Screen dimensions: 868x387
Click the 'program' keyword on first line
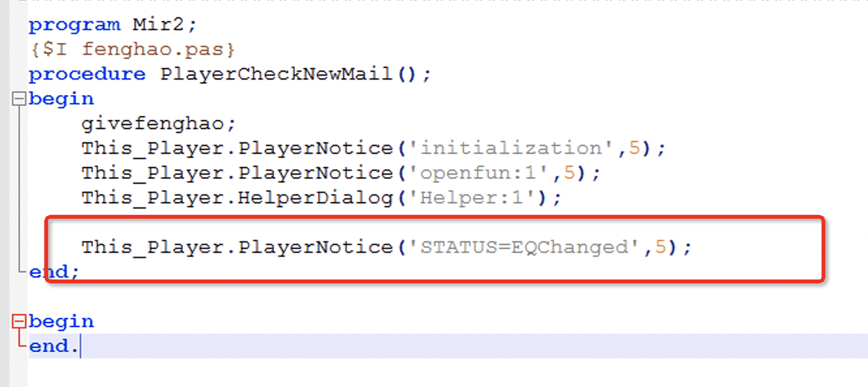tap(75, 25)
